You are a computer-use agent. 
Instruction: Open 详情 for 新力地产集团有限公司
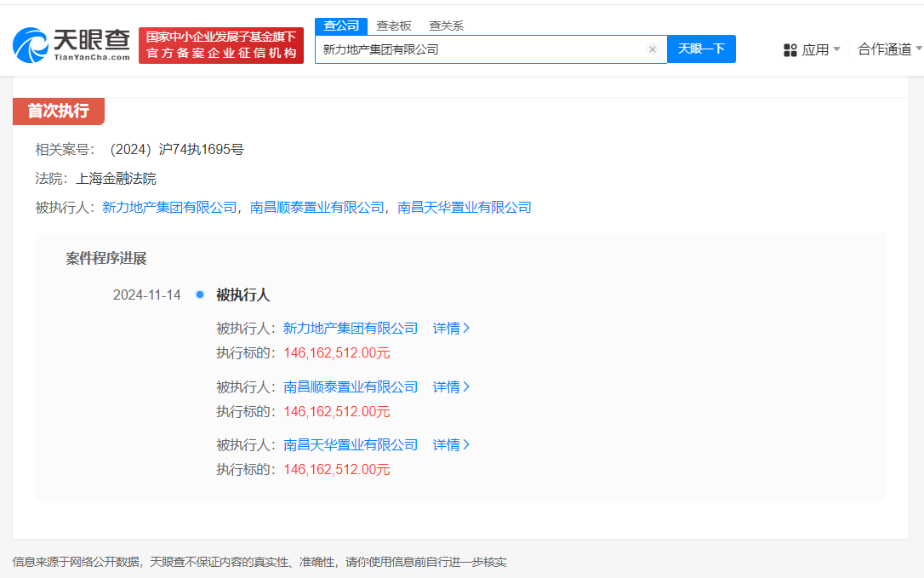coord(451,329)
